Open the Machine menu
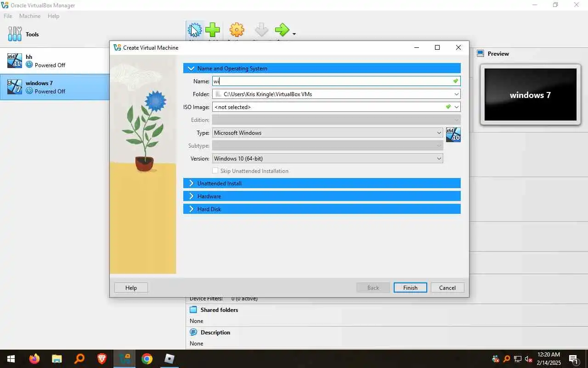This screenshot has height=368, width=588. click(30, 16)
